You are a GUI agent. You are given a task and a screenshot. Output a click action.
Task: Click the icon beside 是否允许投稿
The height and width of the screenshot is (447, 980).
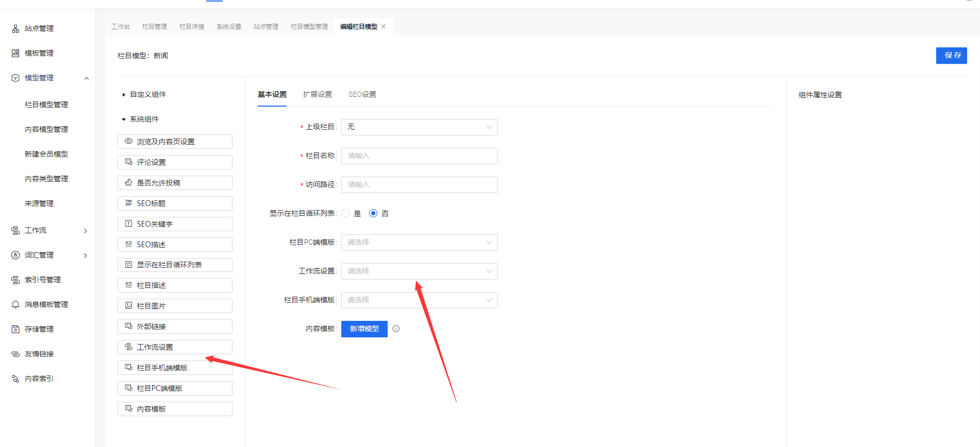coord(129,182)
